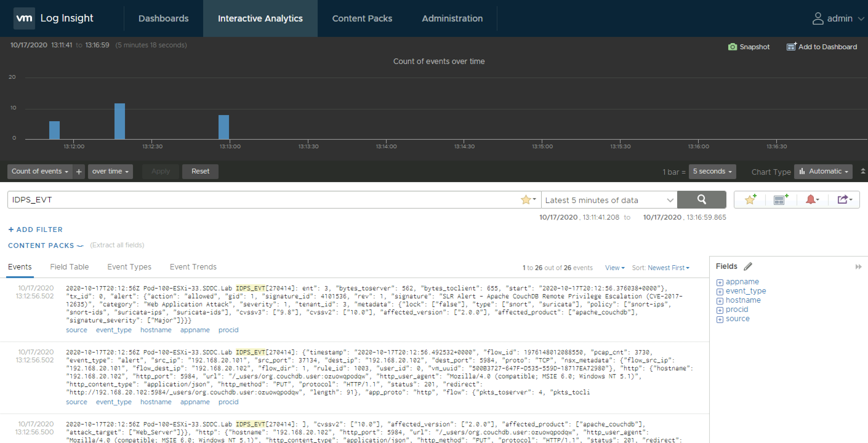Click the Reset button
This screenshot has height=443, width=868.
pyautogui.click(x=200, y=171)
